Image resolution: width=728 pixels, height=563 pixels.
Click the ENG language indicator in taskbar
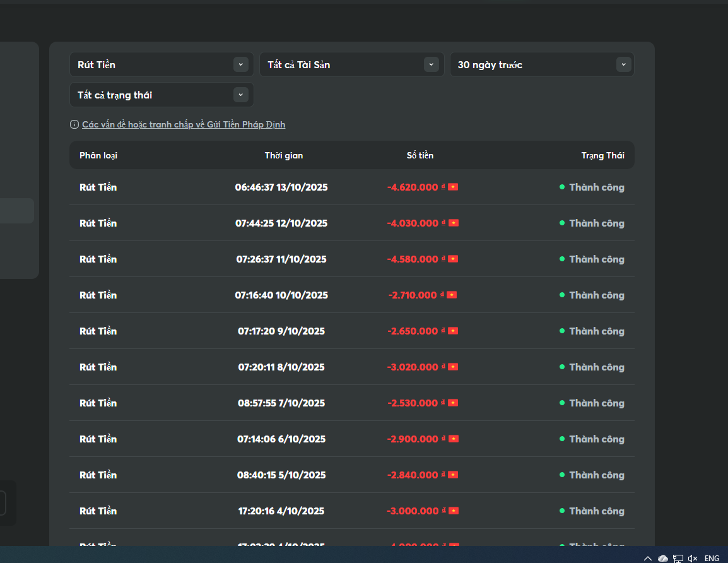712,558
